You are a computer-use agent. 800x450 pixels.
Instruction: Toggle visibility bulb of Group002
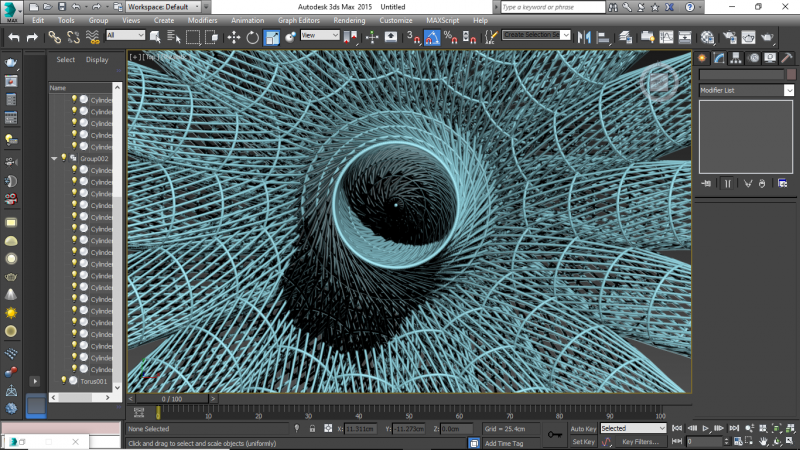[x=64, y=158]
